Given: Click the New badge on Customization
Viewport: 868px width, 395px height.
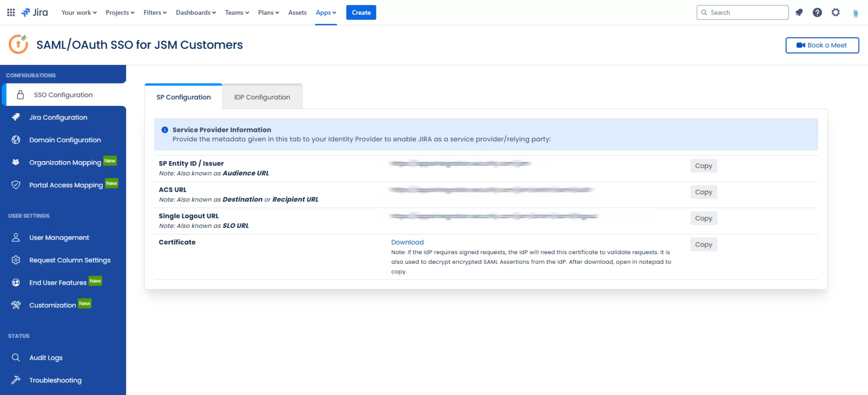Looking at the screenshot, I should coord(85,303).
